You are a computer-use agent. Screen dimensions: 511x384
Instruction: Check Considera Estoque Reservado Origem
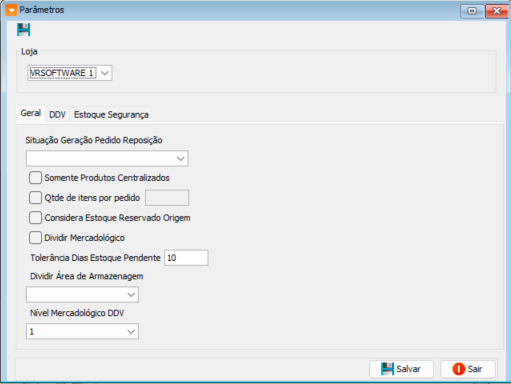coord(35,218)
